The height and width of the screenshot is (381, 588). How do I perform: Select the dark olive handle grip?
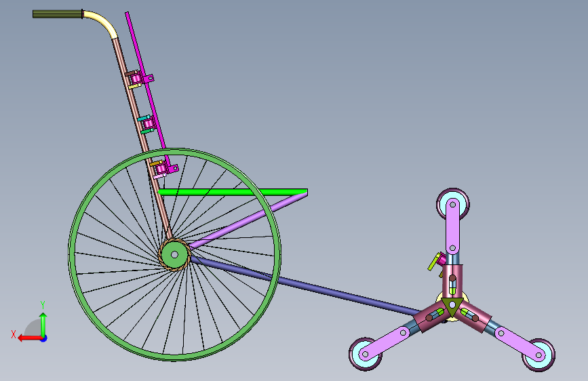pos(58,14)
